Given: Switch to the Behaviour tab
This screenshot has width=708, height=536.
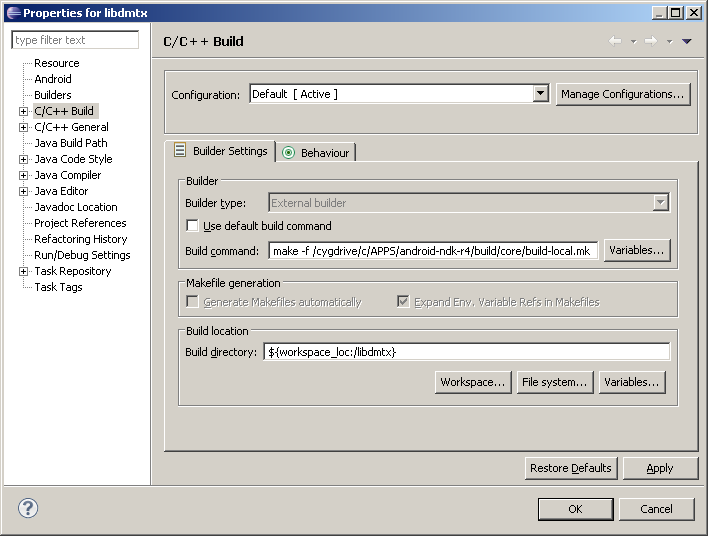Looking at the screenshot, I should pyautogui.click(x=316, y=153).
